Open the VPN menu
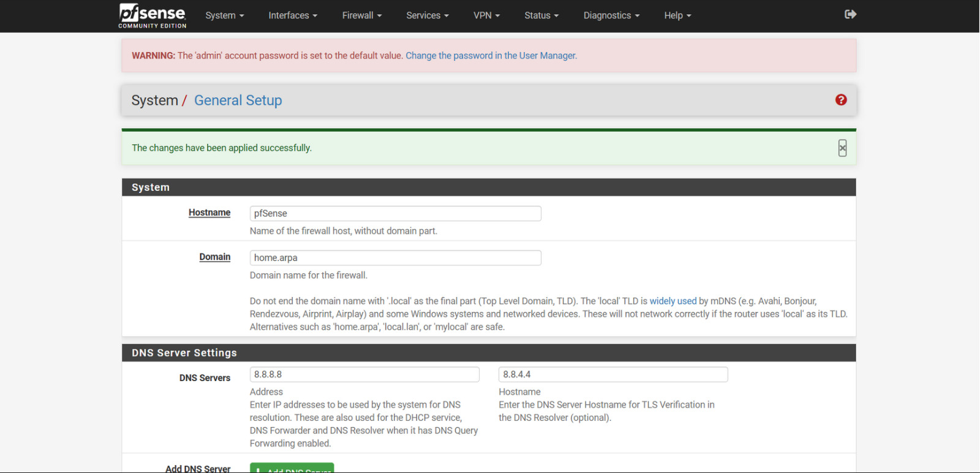The width and height of the screenshot is (980, 473). click(486, 15)
